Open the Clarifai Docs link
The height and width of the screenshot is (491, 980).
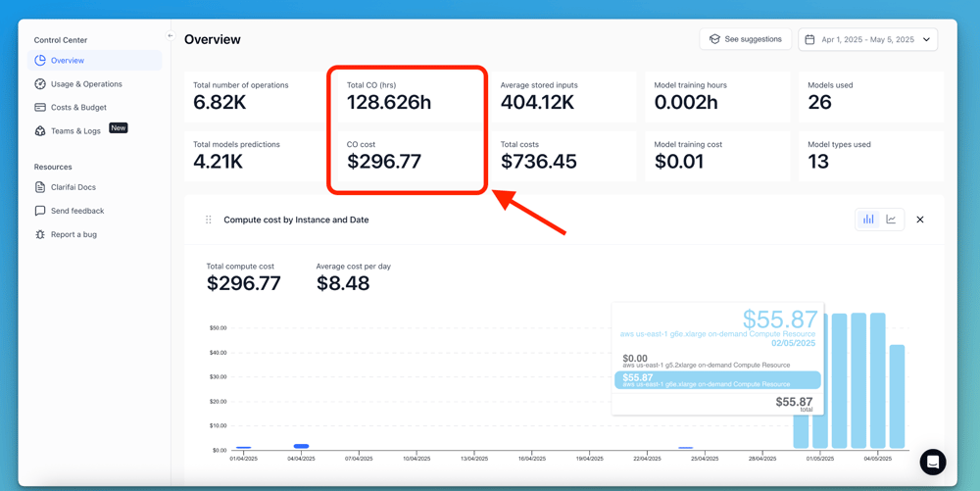pos(73,187)
